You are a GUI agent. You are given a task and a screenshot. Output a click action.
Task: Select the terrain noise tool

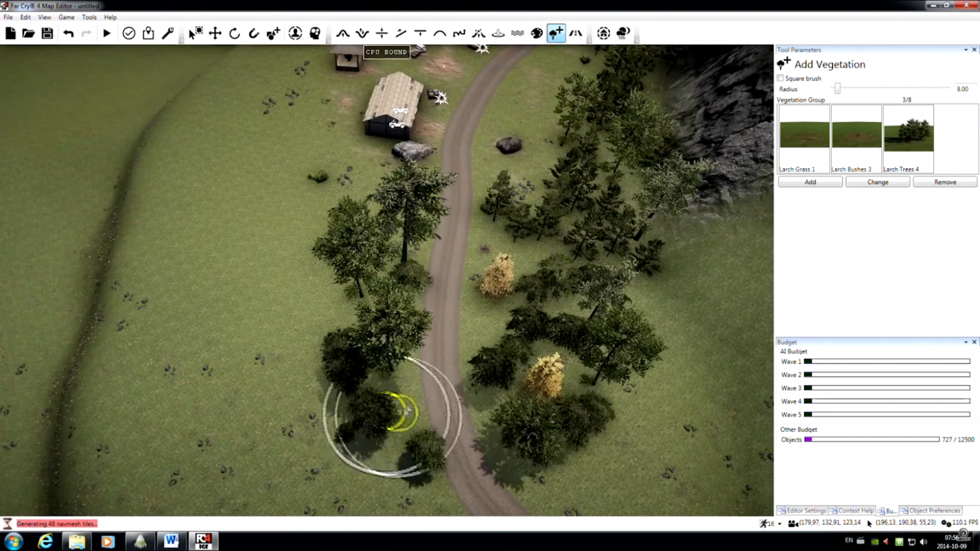tap(459, 33)
